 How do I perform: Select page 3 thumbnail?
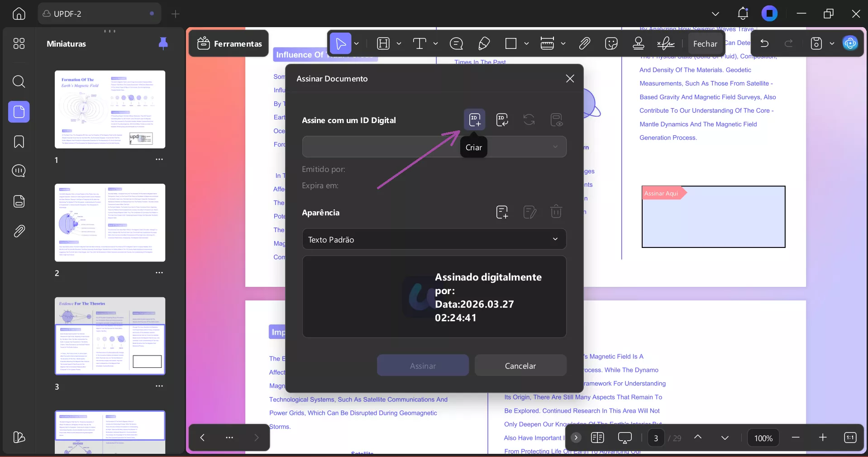(110, 336)
